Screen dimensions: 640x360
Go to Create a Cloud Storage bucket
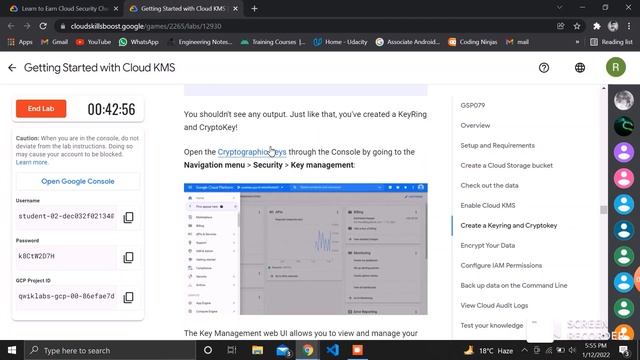507,165
